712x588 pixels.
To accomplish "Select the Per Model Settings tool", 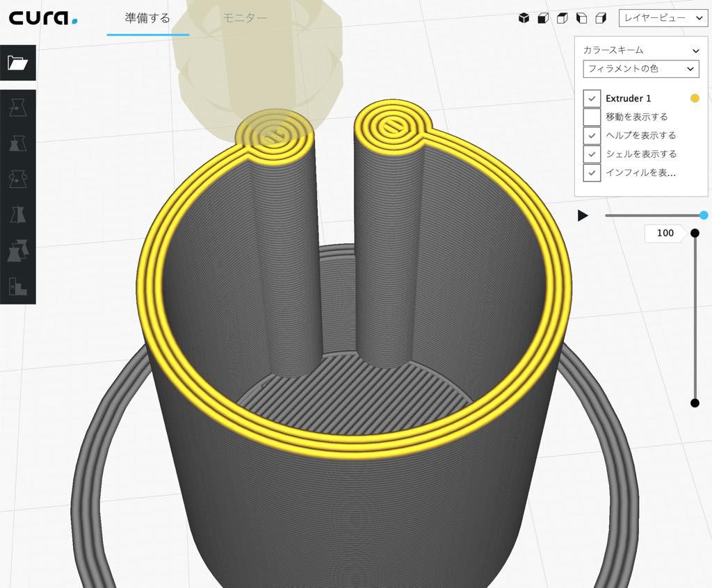I will click(x=17, y=250).
